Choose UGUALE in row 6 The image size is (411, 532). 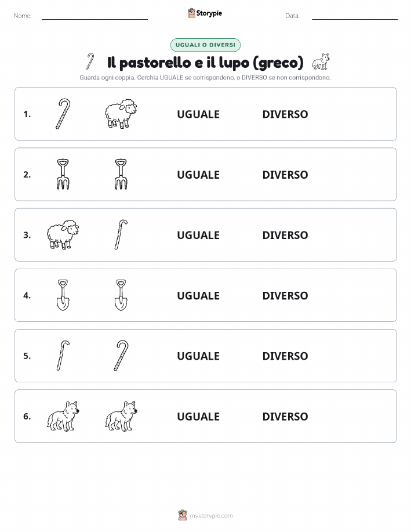point(198,417)
